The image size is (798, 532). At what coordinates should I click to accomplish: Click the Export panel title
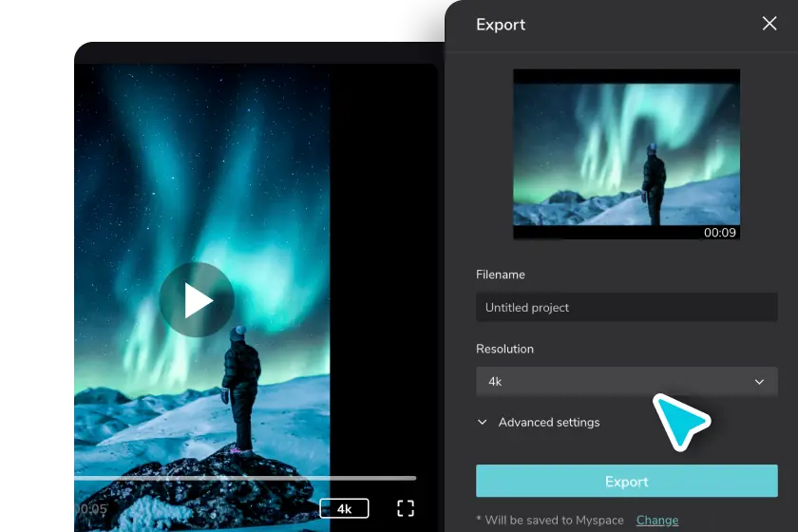[501, 25]
